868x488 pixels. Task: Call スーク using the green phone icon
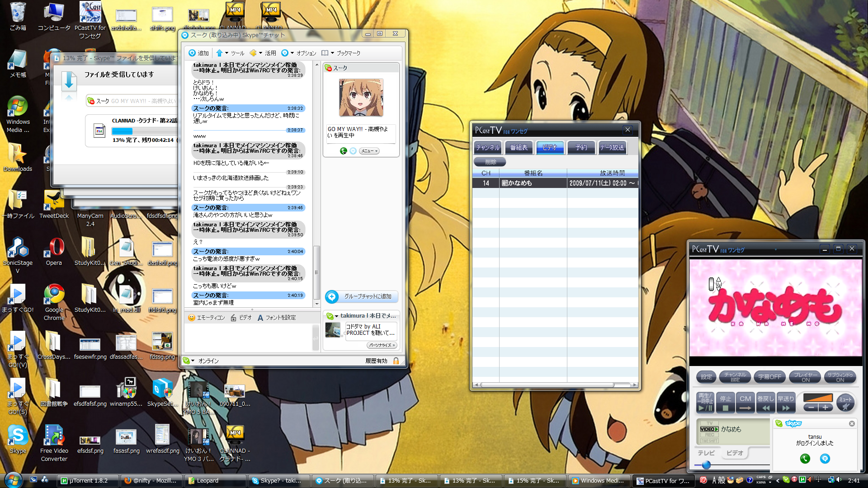click(344, 151)
